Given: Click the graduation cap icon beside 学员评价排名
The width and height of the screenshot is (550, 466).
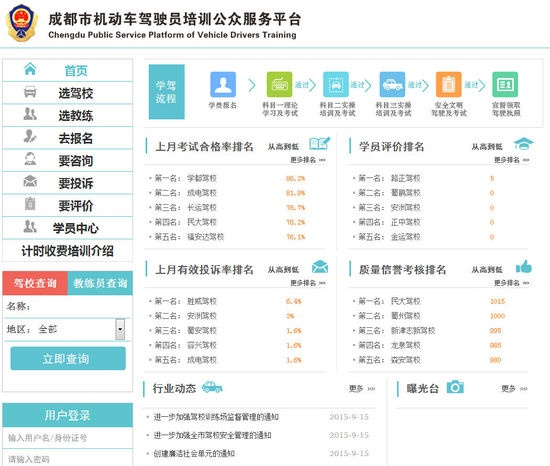Looking at the screenshot, I should click(x=523, y=143).
